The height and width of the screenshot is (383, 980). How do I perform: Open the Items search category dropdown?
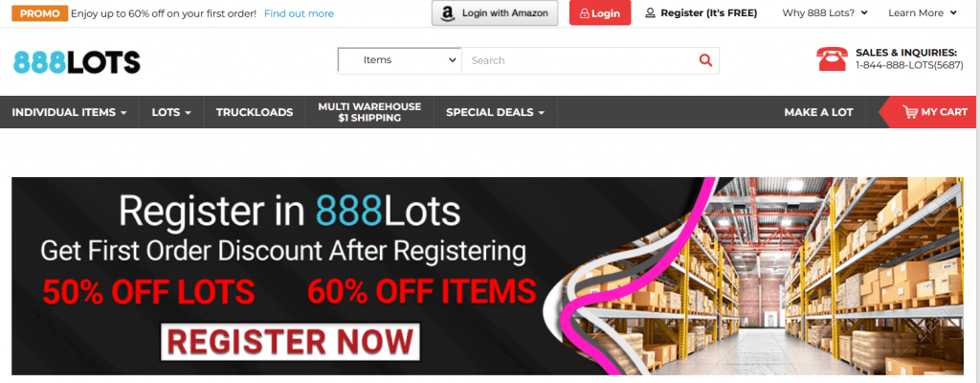point(399,60)
